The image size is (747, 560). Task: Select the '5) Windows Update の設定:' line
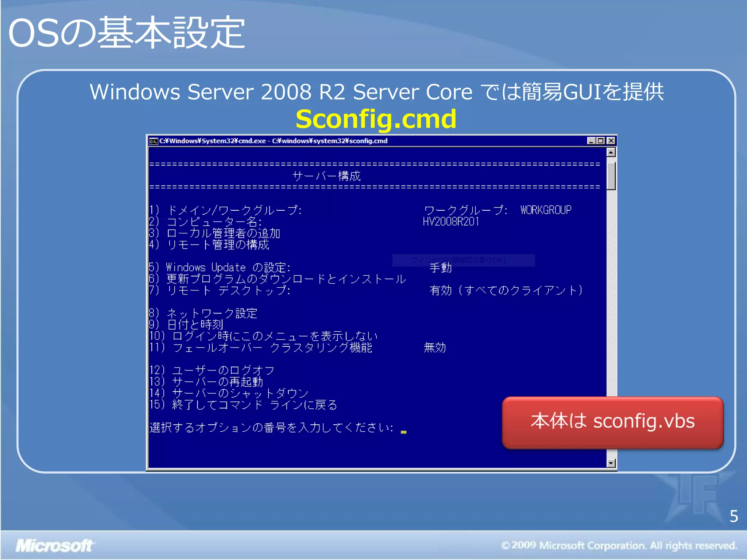[220, 267]
